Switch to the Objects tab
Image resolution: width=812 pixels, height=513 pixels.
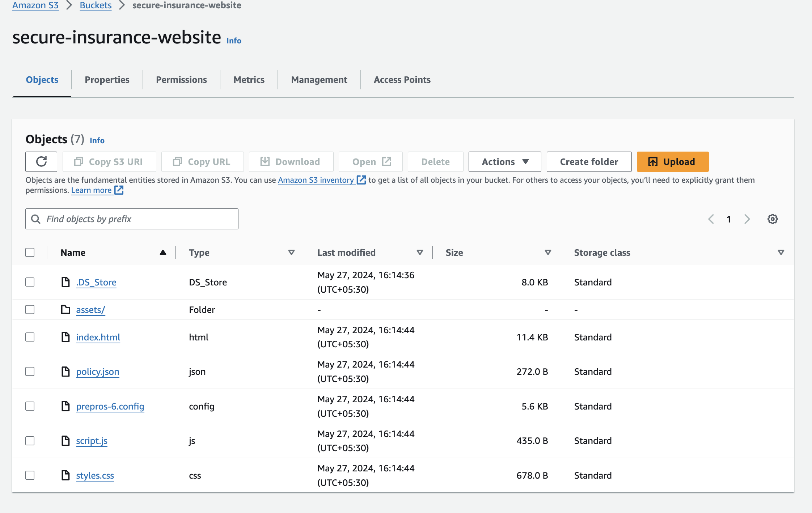point(42,80)
